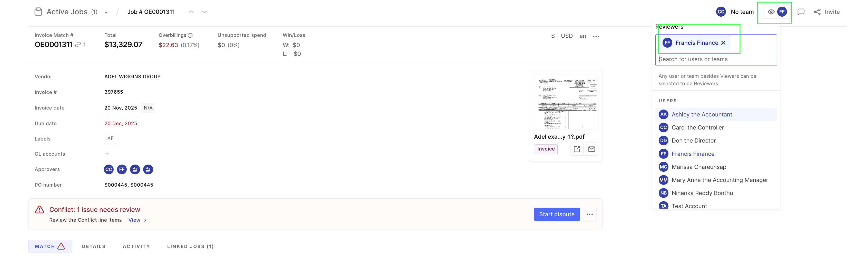Viewport: 868px width, 258px height.
Task: Navigate to the next job with the down chevron
Action: point(204,12)
